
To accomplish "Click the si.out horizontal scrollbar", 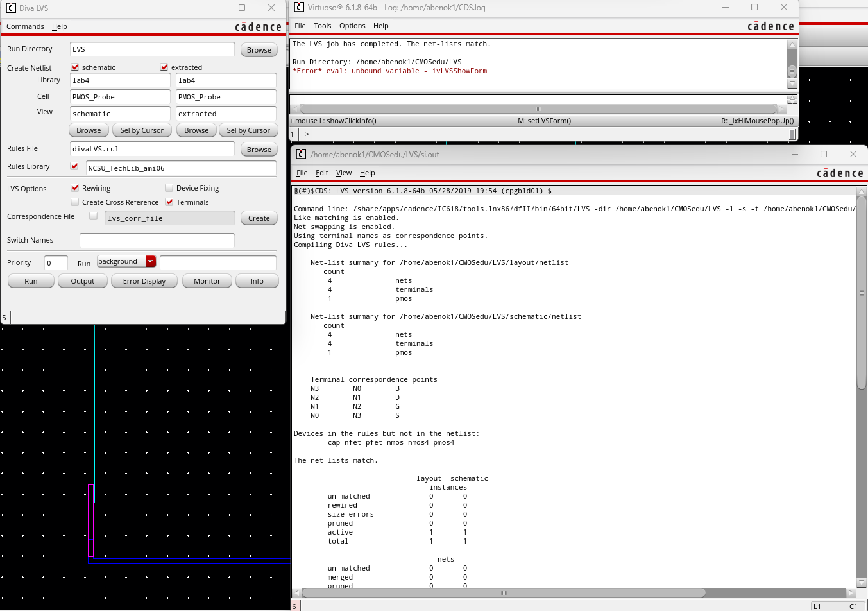I will tap(504, 592).
